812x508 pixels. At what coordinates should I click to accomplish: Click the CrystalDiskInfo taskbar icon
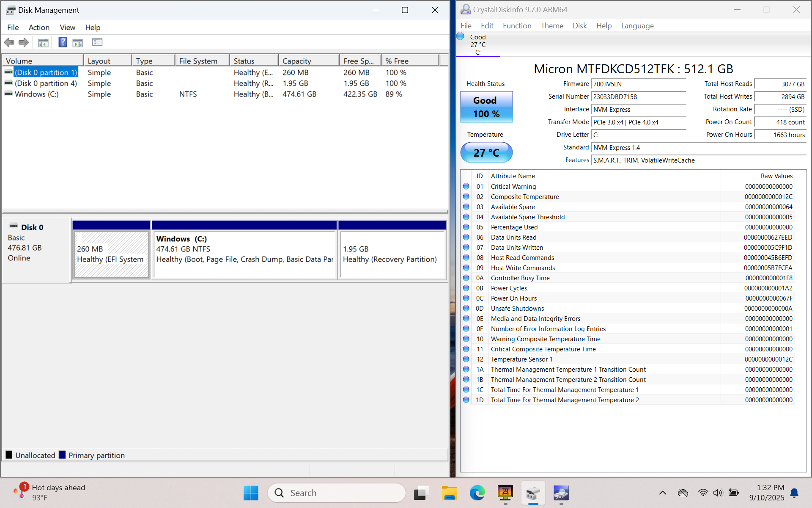tap(561, 493)
